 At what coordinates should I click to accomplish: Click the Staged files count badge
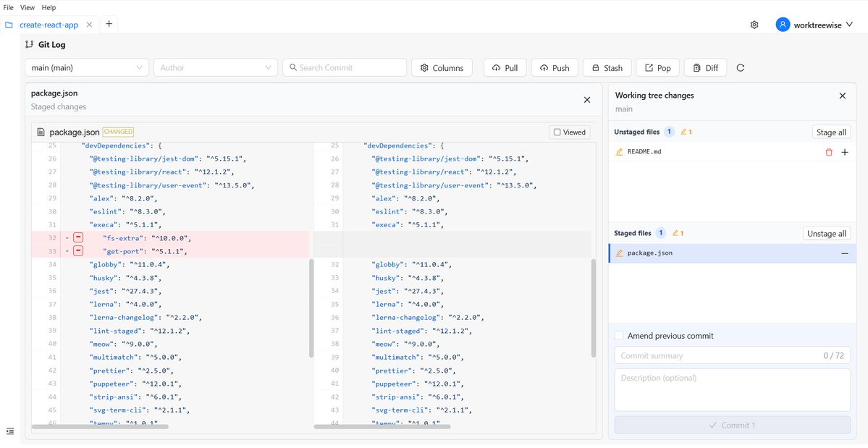[660, 233]
